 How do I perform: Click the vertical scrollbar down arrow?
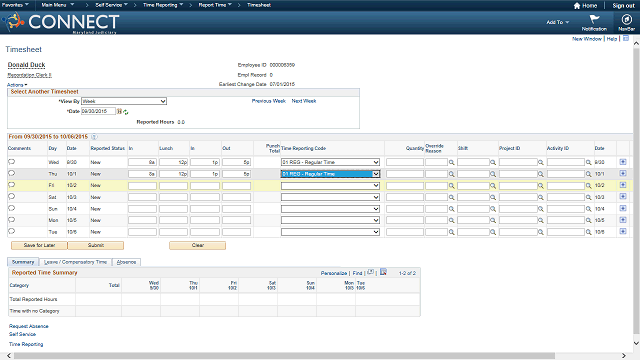tap(636, 343)
